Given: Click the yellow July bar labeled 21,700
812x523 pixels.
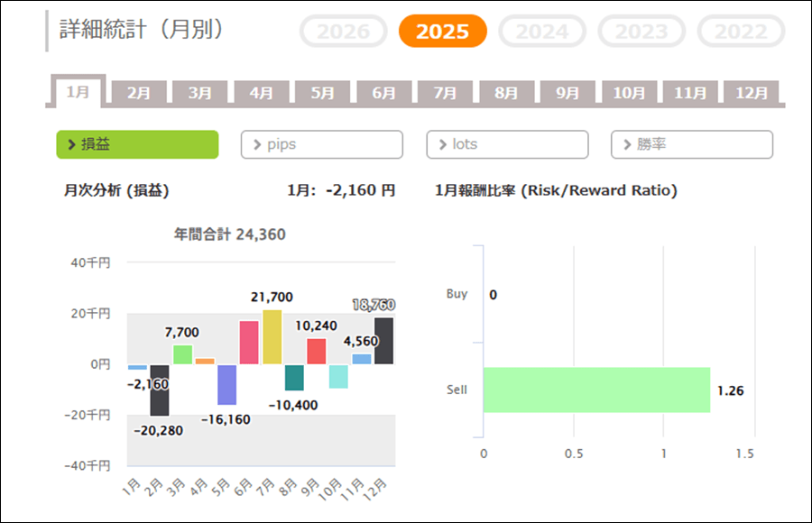Looking at the screenshot, I should click(272, 337).
